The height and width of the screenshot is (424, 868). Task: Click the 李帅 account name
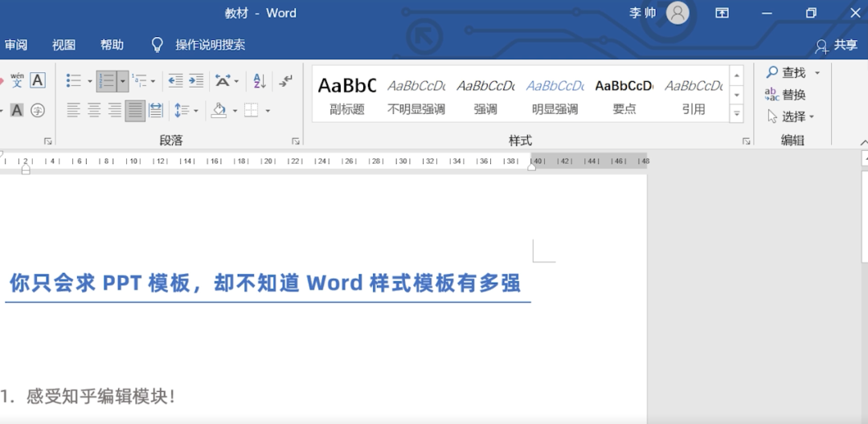(642, 13)
